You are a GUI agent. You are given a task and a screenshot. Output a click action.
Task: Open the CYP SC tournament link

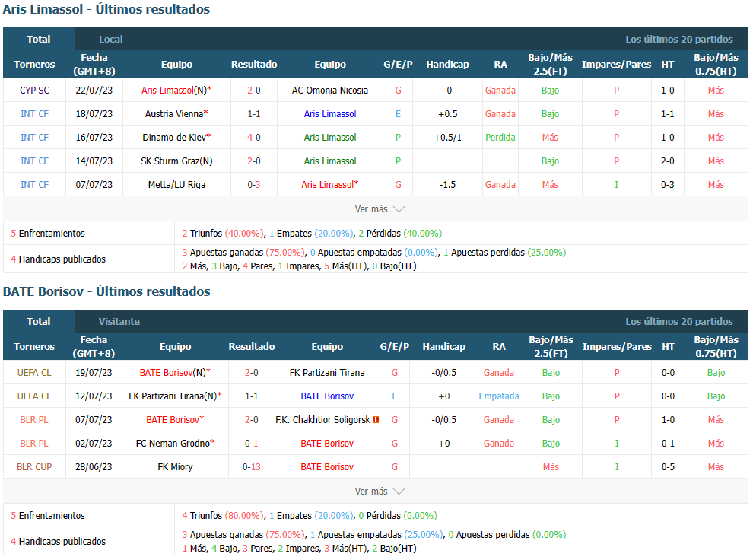34,91
